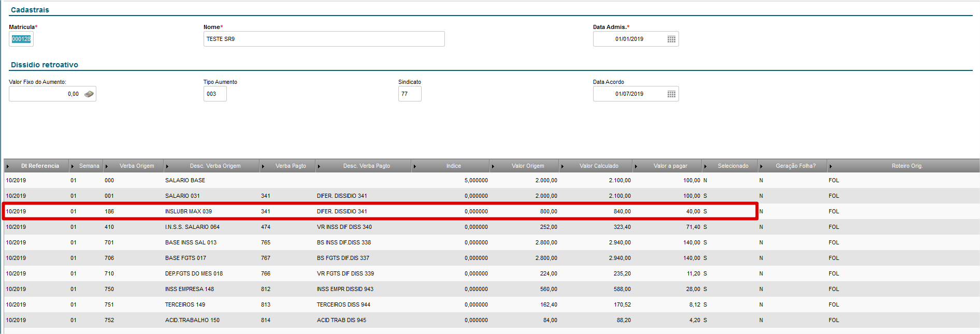Open calendar icon in Data Admis. field

click(671, 39)
